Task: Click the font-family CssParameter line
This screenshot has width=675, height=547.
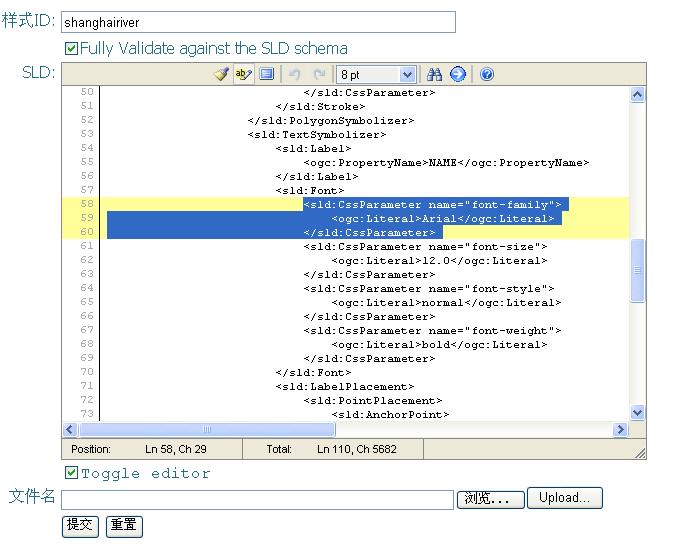Action: coord(432,205)
